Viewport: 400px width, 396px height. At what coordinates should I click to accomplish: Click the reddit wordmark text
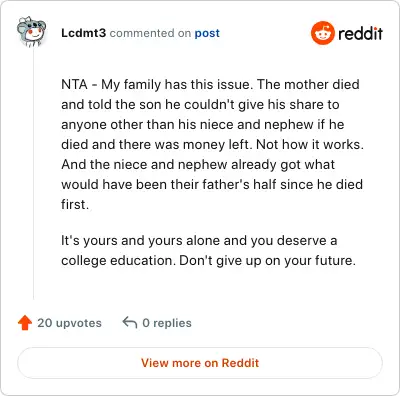[x=360, y=33]
